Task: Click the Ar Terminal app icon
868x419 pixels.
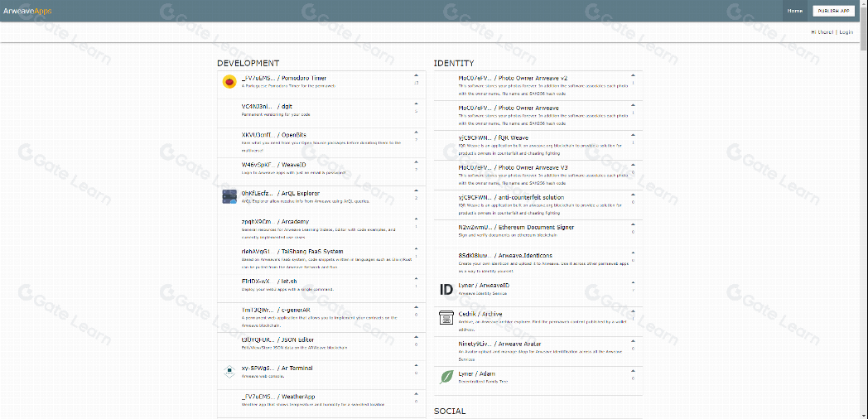Action: [229, 372]
